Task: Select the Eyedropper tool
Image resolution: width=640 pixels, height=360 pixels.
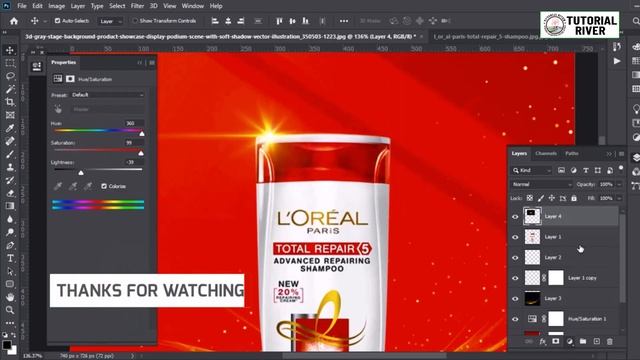Action: [x=10, y=128]
